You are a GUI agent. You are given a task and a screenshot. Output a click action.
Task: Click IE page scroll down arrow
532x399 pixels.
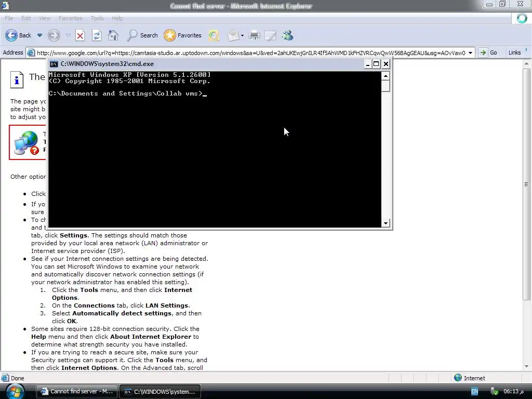[527, 366]
